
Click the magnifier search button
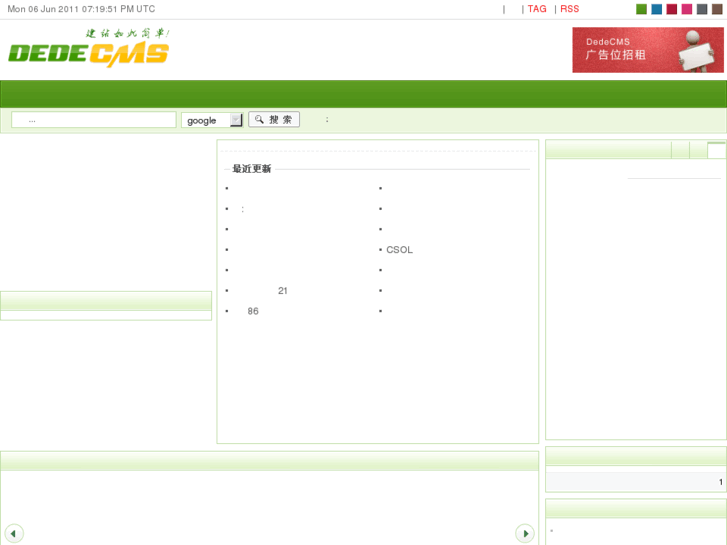pyautogui.click(x=274, y=119)
